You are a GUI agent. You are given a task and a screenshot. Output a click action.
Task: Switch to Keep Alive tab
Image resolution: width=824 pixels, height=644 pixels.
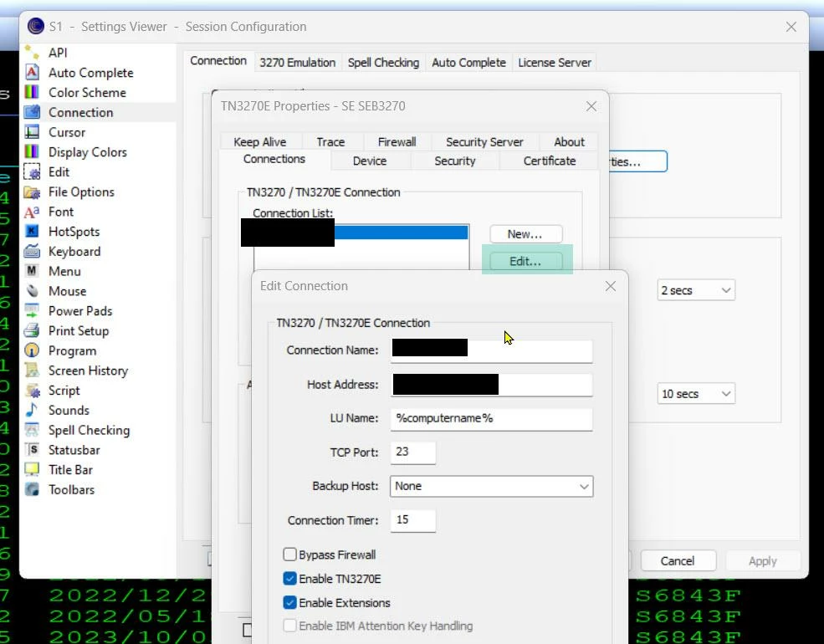click(x=260, y=142)
